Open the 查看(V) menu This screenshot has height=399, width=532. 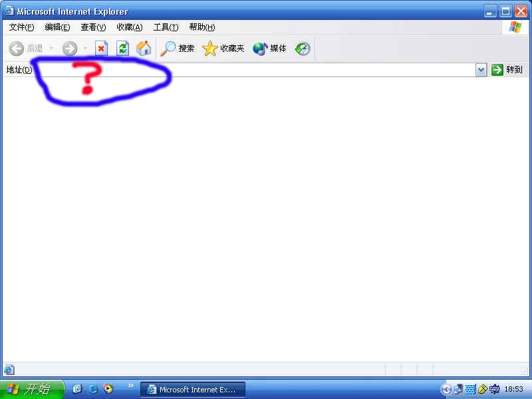[x=93, y=27]
